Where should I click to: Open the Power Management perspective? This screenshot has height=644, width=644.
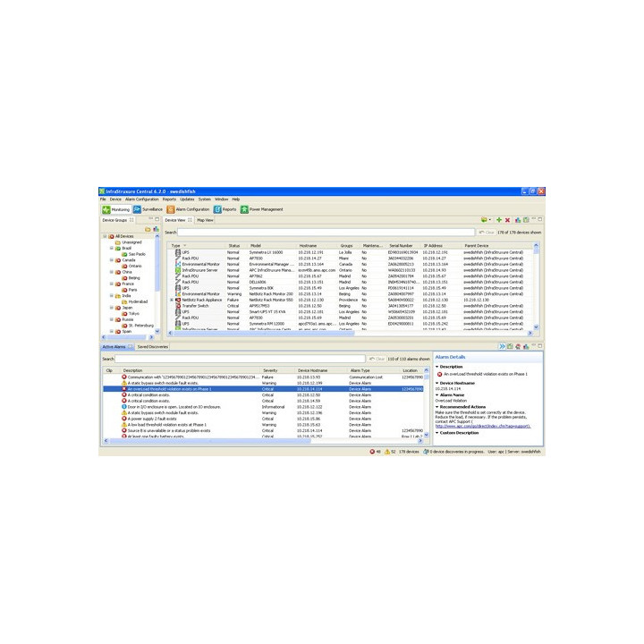[261, 209]
